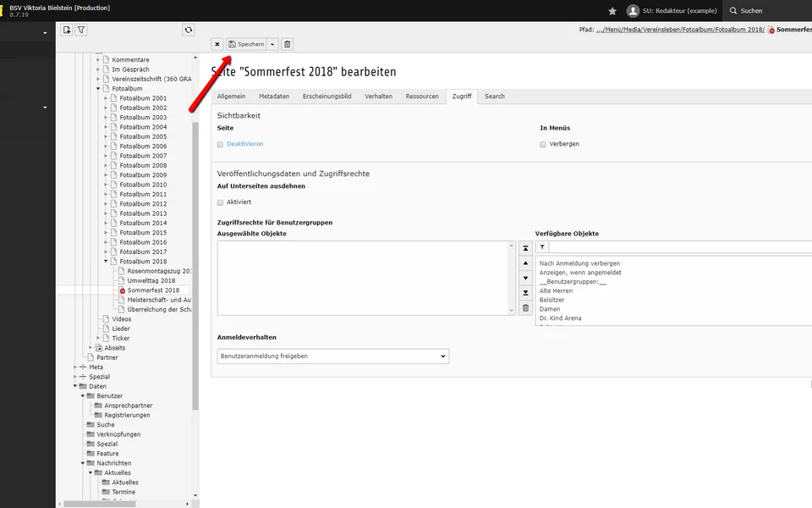
Task: Open bookmarks via the star icon
Action: (x=612, y=11)
